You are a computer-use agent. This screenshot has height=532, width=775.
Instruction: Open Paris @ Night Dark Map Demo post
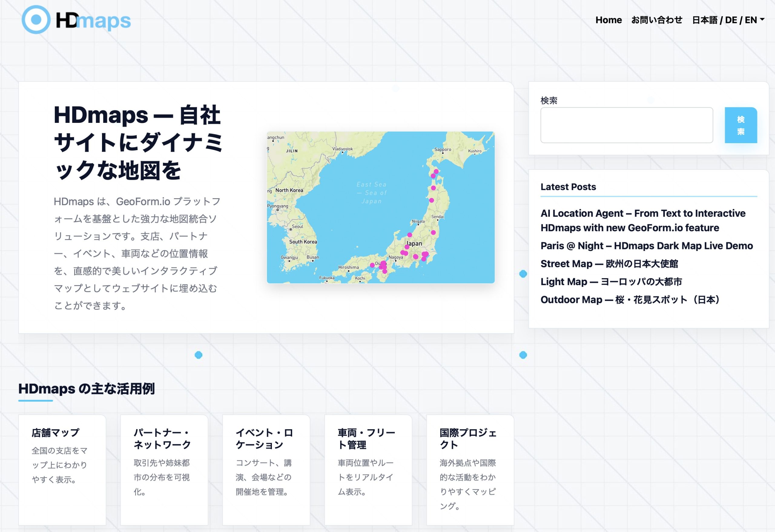[x=646, y=246]
